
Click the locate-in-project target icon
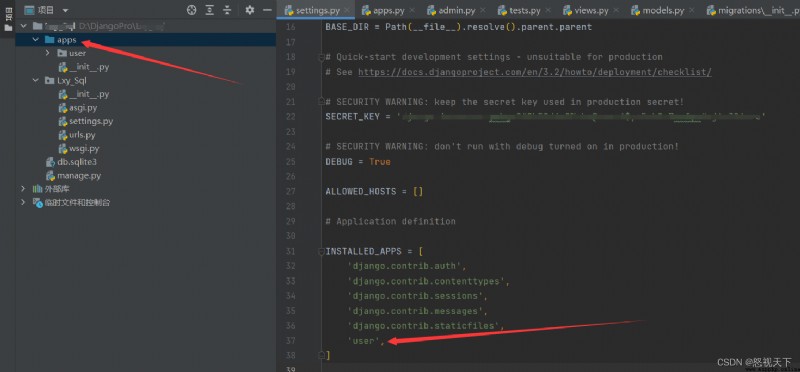[x=191, y=10]
